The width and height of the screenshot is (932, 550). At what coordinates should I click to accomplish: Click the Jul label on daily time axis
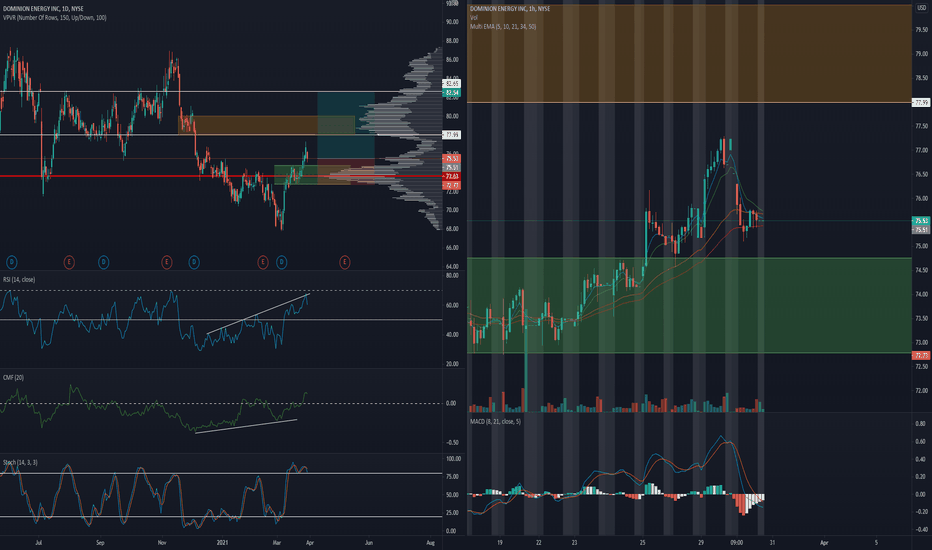39,542
